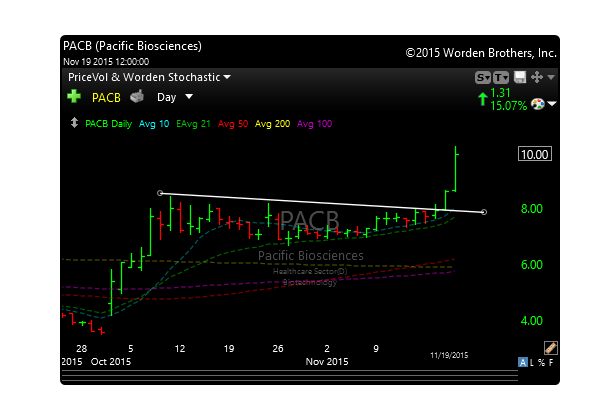This screenshot has height=400, width=600.
Task: Click the 'Nov 2015' axis label
Action: coord(327,362)
